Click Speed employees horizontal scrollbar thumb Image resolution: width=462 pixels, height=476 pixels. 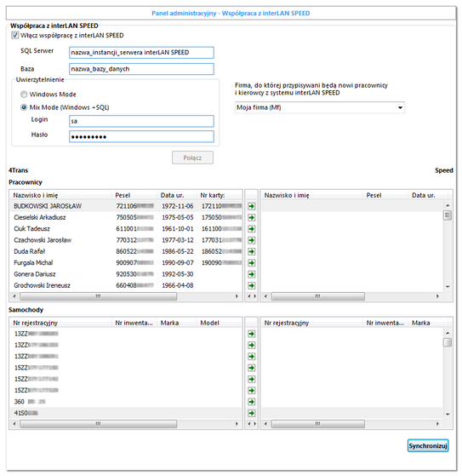[317, 296]
